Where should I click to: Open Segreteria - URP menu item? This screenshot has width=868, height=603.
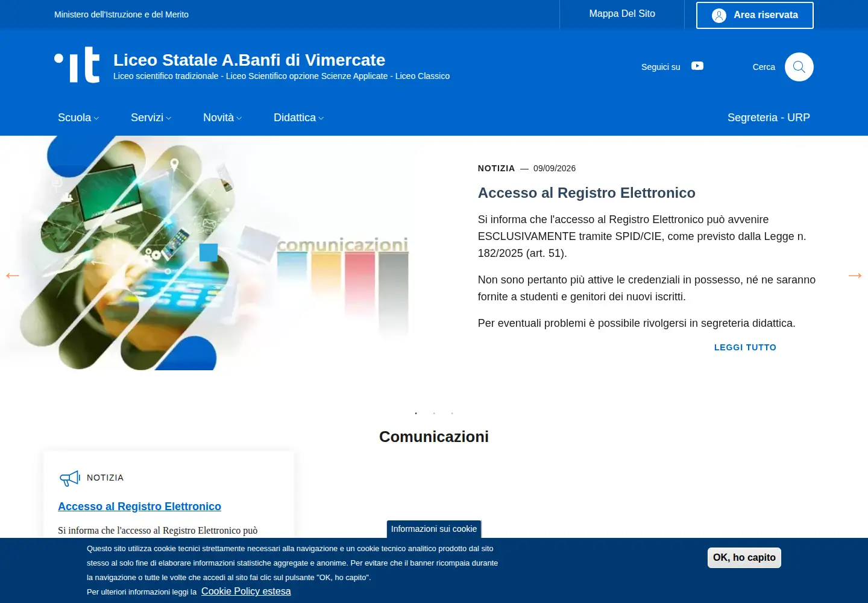tap(769, 118)
